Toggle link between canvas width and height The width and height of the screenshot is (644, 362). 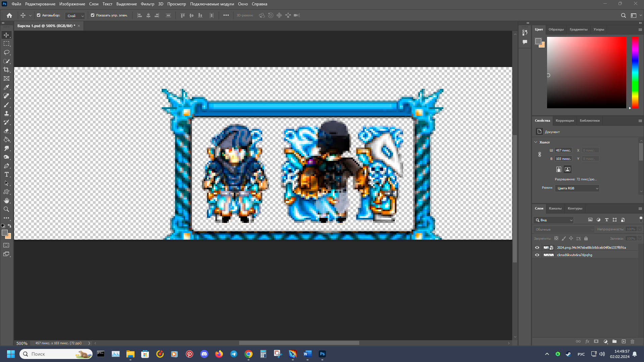pyautogui.click(x=540, y=155)
